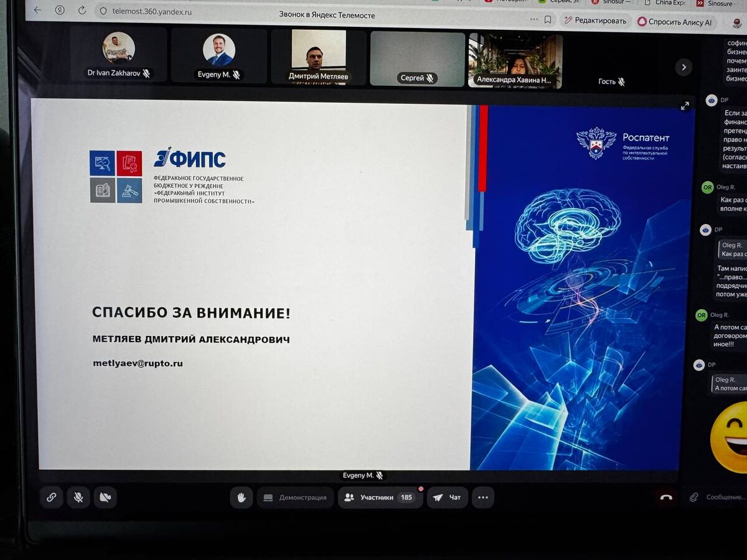Select Александра Хавина video tile
Screen dimensions: 747x560
click(x=515, y=60)
